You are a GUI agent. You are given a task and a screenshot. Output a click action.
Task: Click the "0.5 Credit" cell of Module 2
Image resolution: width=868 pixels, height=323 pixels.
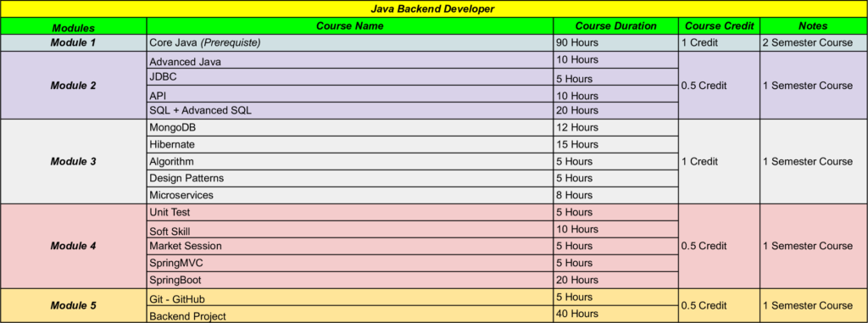pyautogui.click(x=719, y=86)
